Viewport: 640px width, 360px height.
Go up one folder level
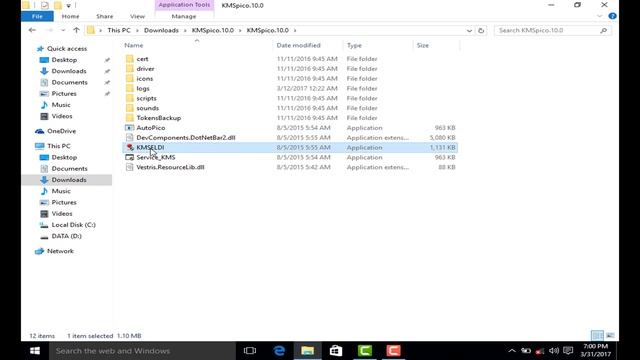[x=76, y=30]
